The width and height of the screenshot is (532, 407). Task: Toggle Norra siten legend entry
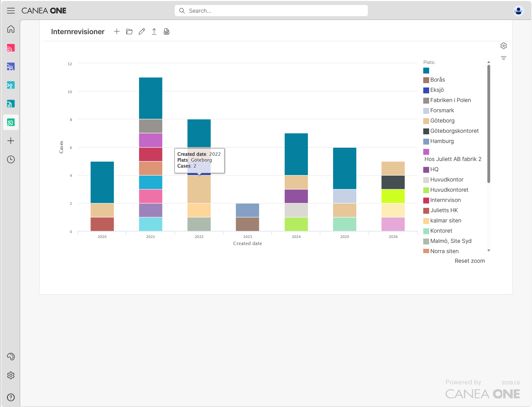point(441,251)
